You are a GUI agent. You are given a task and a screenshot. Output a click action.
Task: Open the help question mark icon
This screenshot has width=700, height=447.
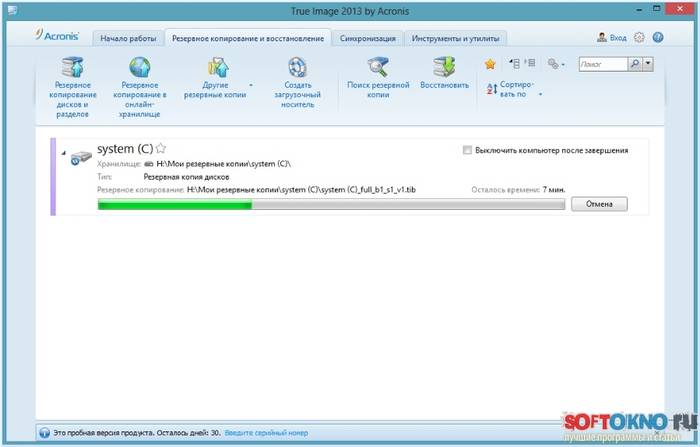(x=658, y=38)
